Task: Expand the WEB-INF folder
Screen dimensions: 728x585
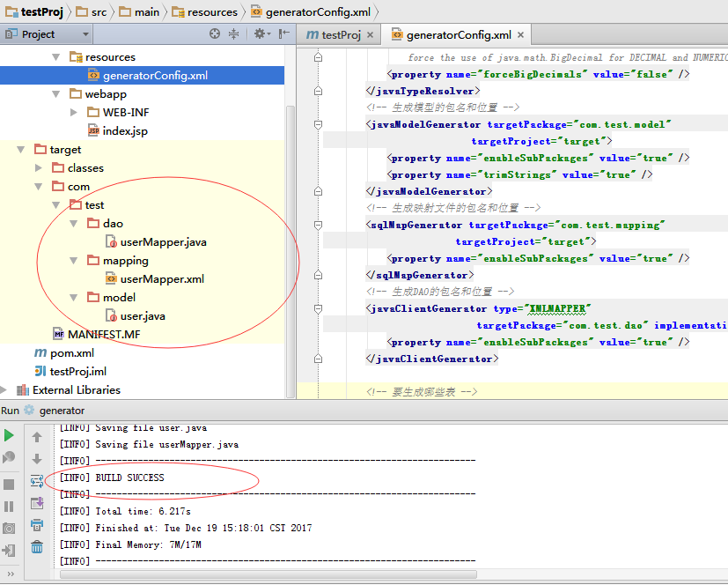Action: pyautogui.click(x=73, y=113)
